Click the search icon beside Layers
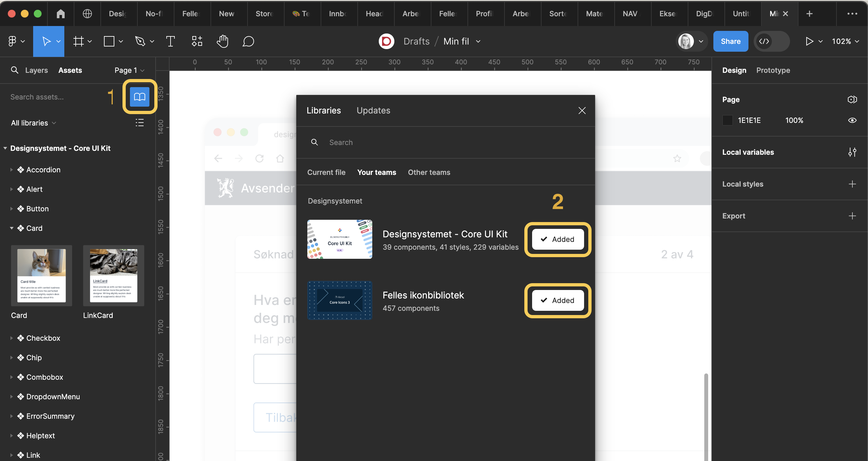The height and width of the screenshot is (461, 868). (x=15, y=70)
